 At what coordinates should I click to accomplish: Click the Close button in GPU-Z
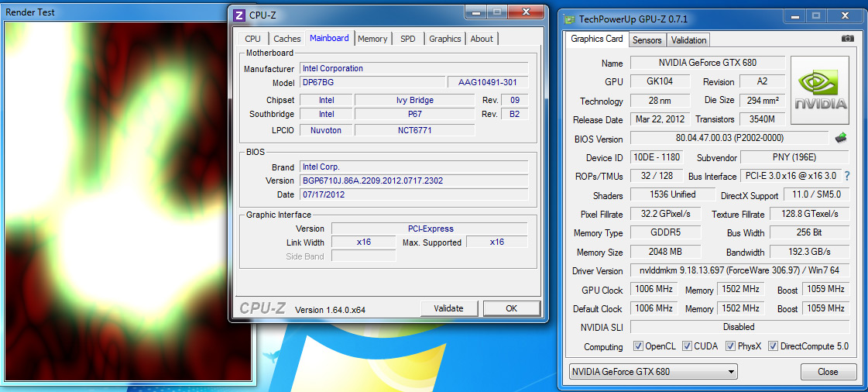click(x=828, y=372)
